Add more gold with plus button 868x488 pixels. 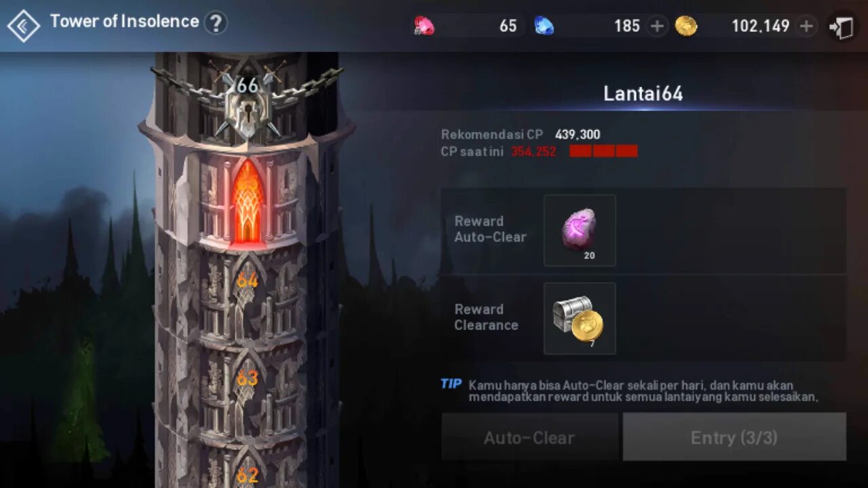click(x=806, y=26)
